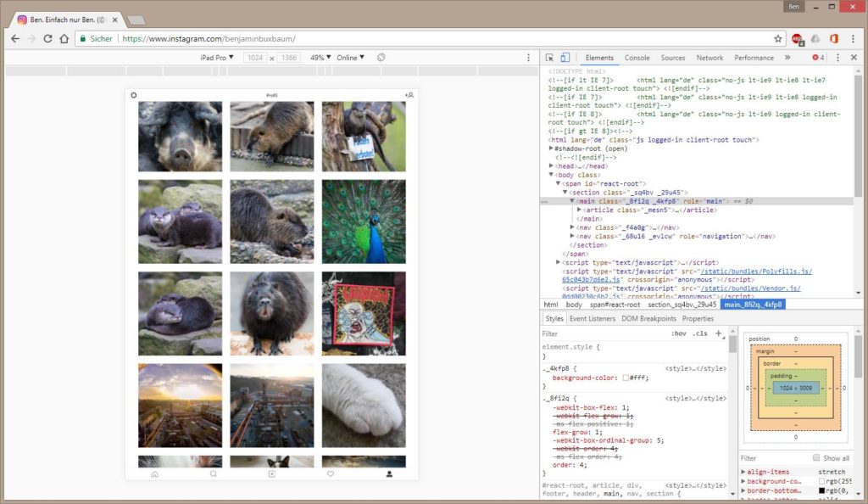
Task: Expand the nav _f4a0g node
Action: [572, 227]
